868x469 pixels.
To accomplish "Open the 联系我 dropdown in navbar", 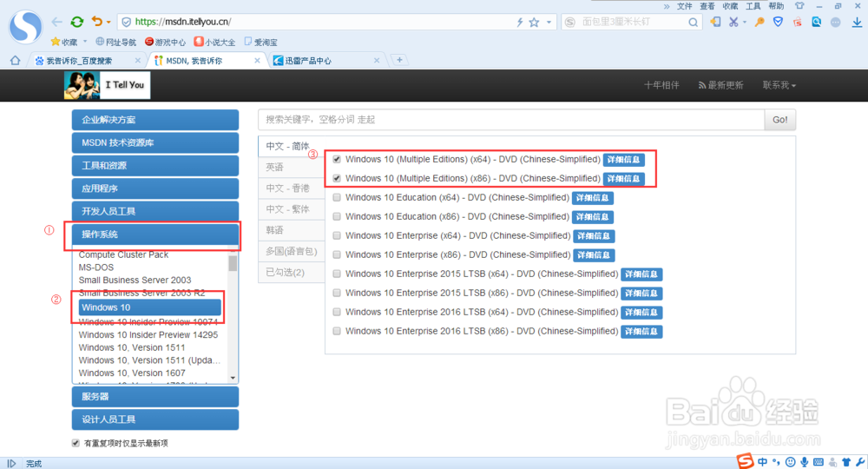I will tap(779, 85).
